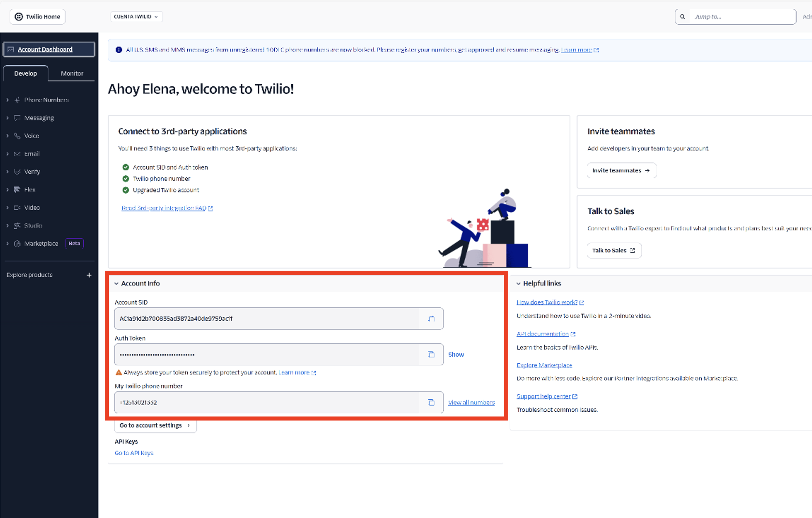The image size is (812, 518).
Task: Click the Flex icon in the sidebar
Action: click(x=17, y=189)
